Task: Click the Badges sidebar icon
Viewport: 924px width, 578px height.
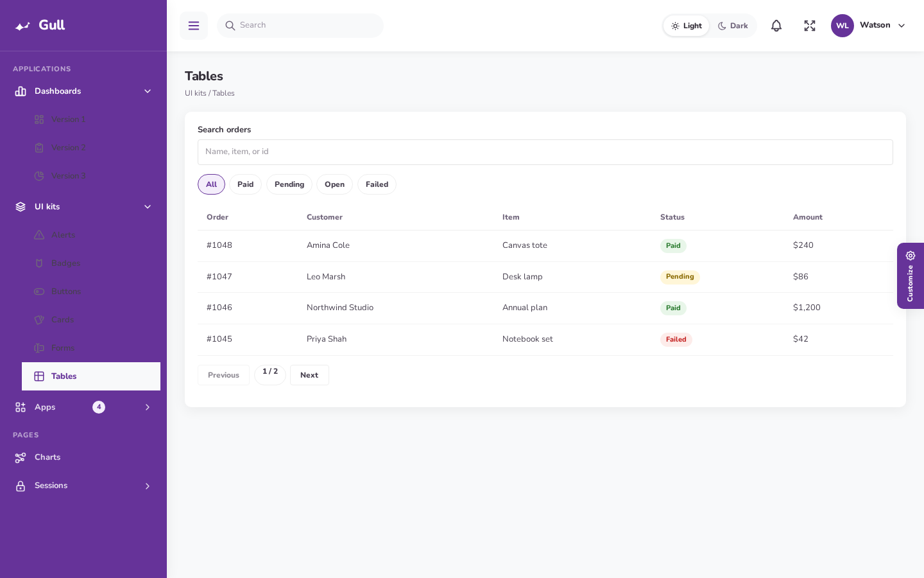Action: pyautogui.click(x=39, y=263)
